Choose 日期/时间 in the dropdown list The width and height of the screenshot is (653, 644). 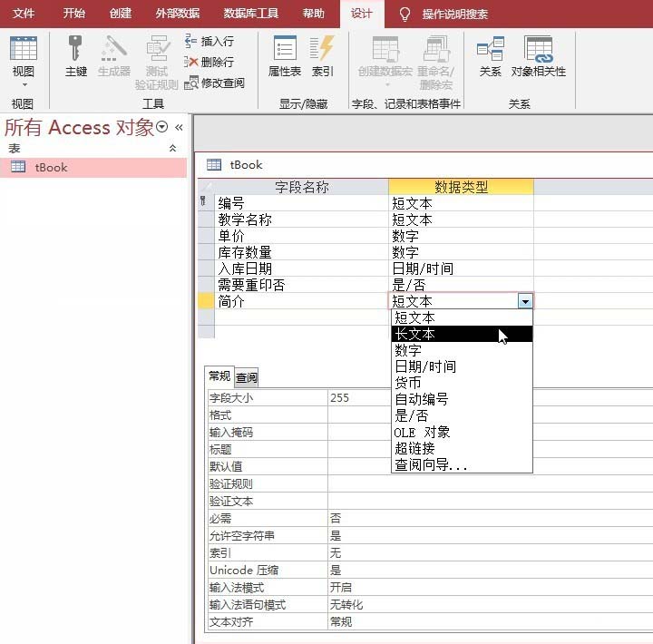pos(462,366)
